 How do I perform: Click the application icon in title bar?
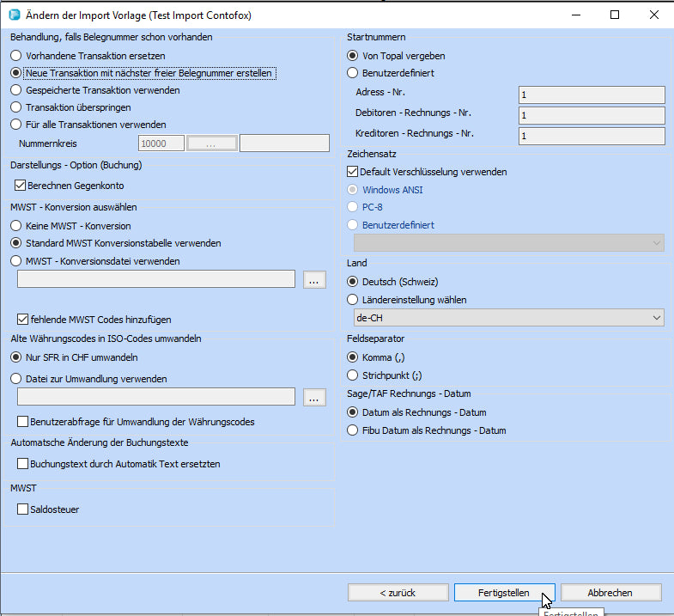click(13, 15)
